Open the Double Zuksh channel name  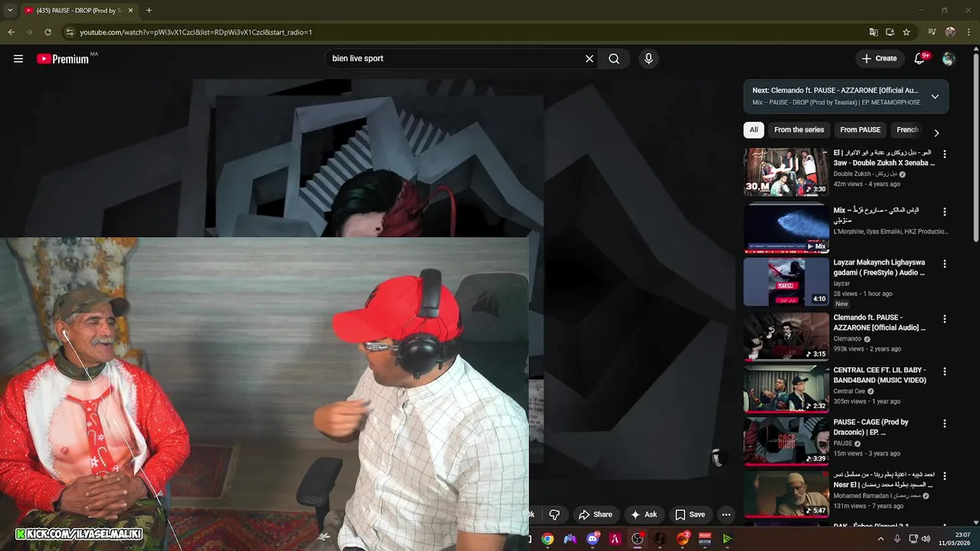(x=865, y=174)
